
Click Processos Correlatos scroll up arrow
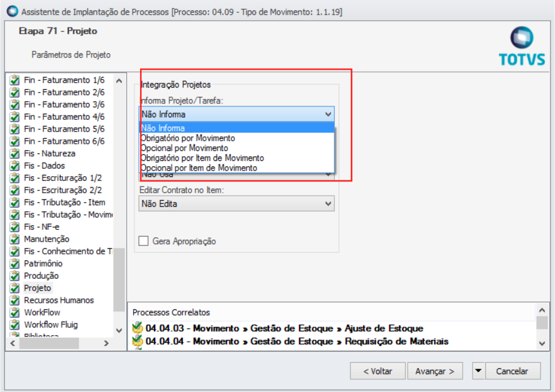(542, 310)
